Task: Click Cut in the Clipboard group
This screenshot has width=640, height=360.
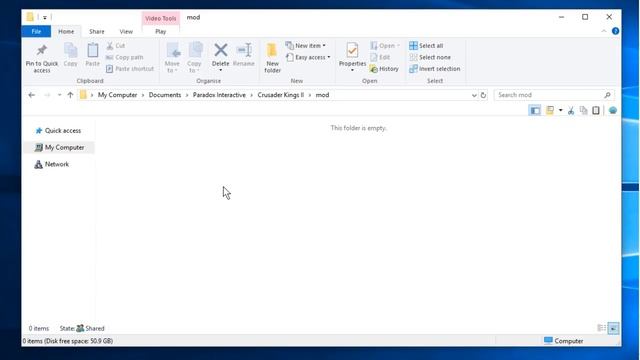Action: tap(116, 46)
